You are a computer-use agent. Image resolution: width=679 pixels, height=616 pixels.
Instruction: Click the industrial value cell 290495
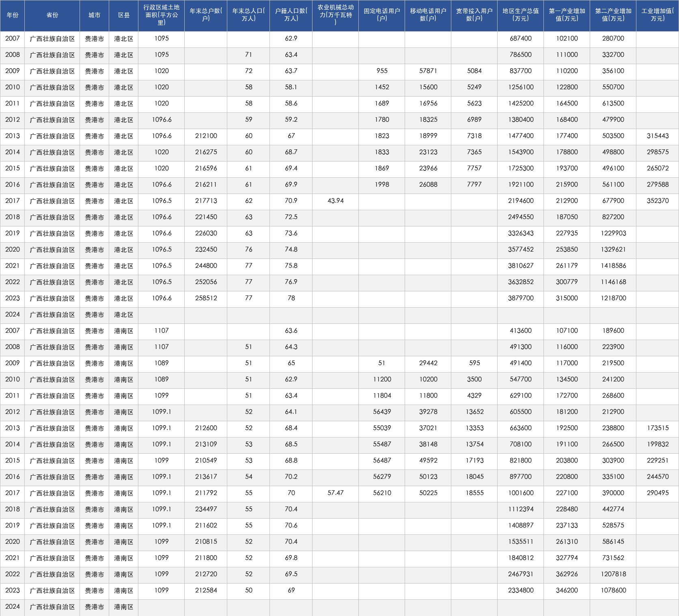657,493
